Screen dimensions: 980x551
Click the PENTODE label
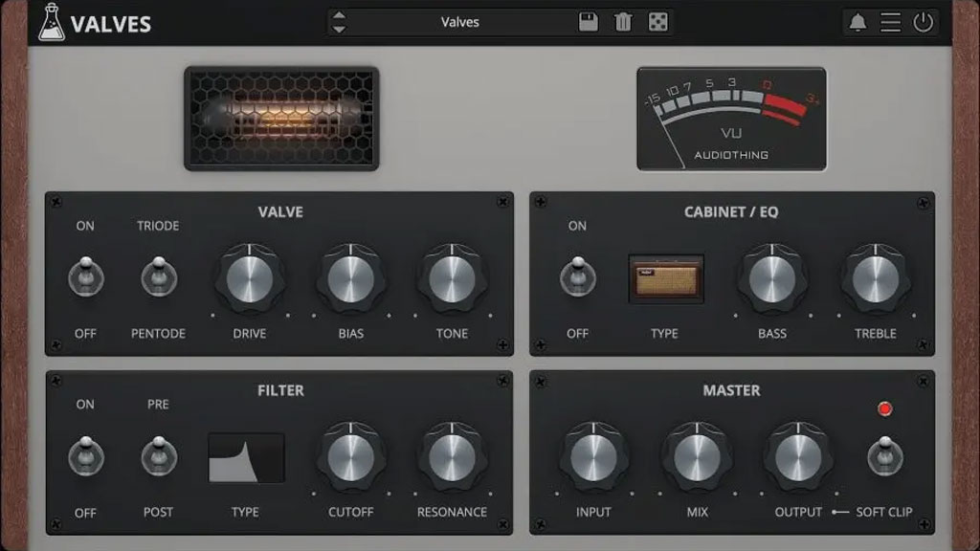[158, 334]
